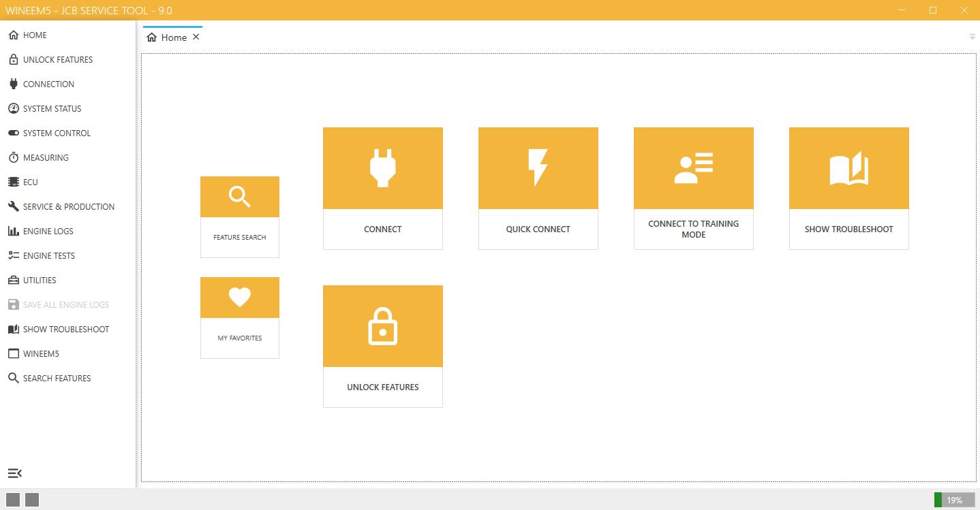This screenshot has height=510, width=980.
Task: Click the open book Show Troubleshoot tile icon
Action: pos(848,168)
